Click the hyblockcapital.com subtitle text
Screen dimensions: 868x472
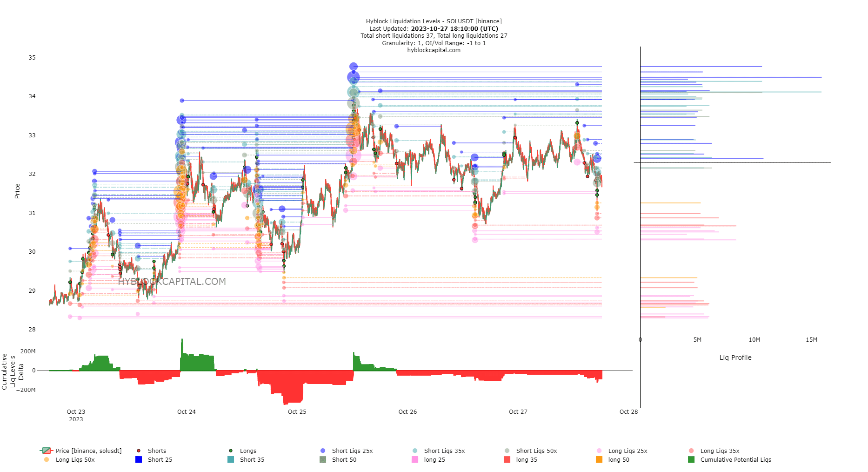pyautogui.click(x=434, y=50)
